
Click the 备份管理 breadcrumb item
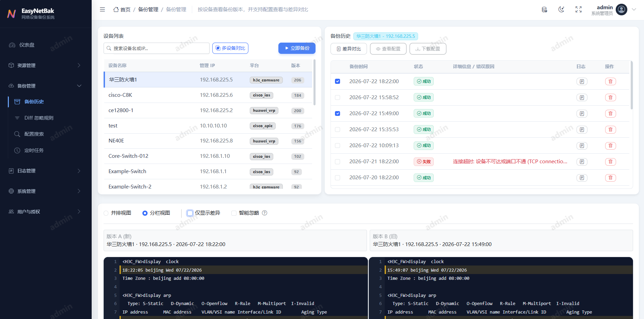pos(148,10)
